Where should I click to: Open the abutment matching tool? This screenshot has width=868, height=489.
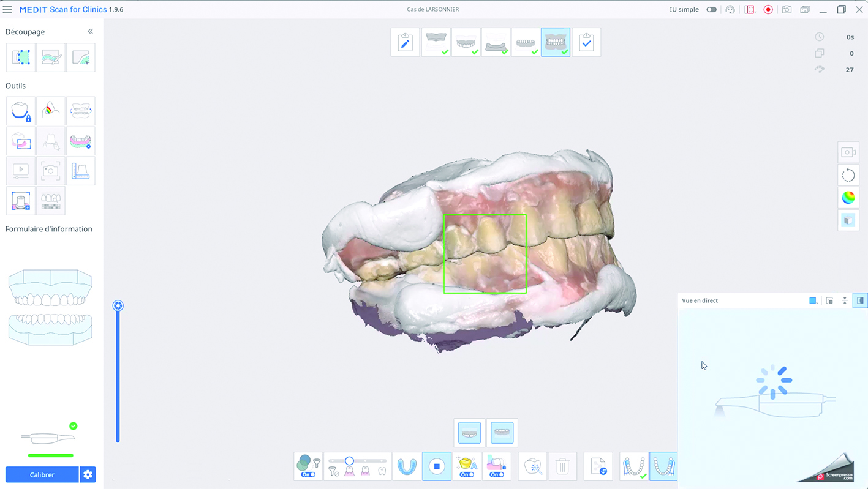click(20, 201)
